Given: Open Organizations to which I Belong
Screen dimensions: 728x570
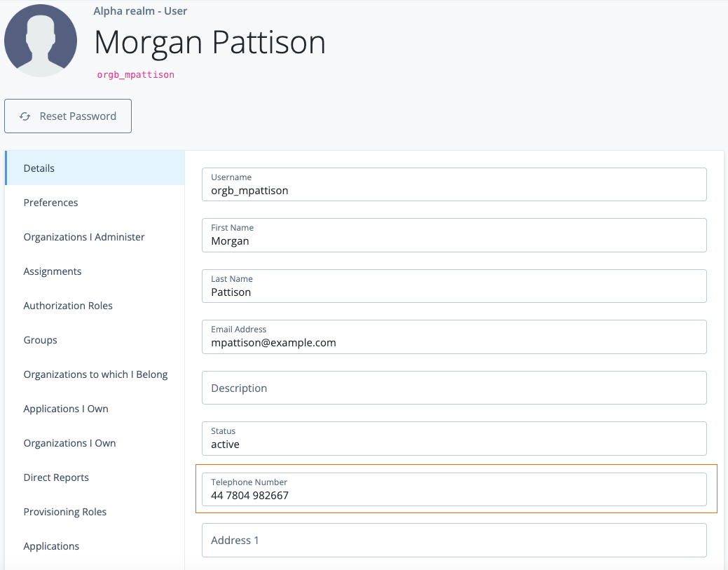Looking at the screenshot, I should click(95, 374).
